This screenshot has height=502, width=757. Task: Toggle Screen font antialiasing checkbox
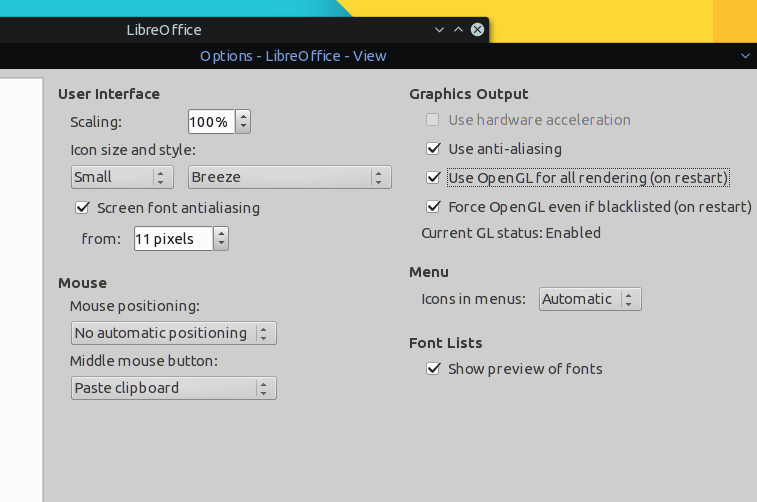pyautogui.click(x=83, y=208)
